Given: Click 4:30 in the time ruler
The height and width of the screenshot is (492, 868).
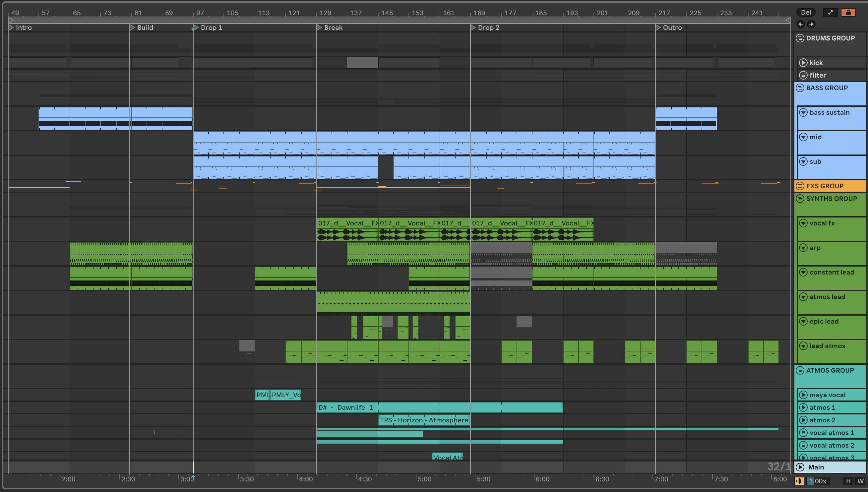Looking at the screenshot, I should pyautogui.click(x=365, y=479).
